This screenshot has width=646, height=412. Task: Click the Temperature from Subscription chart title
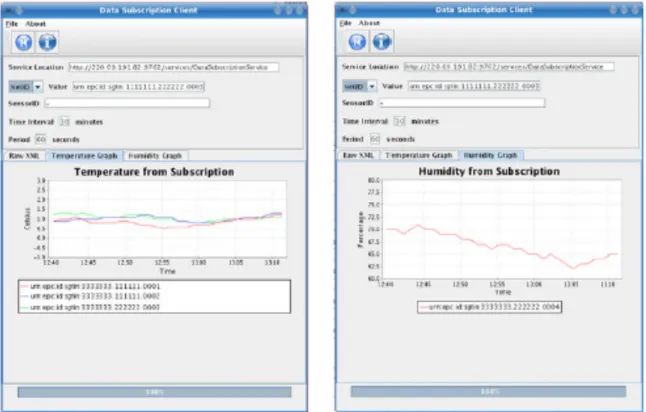coord(154,172)
